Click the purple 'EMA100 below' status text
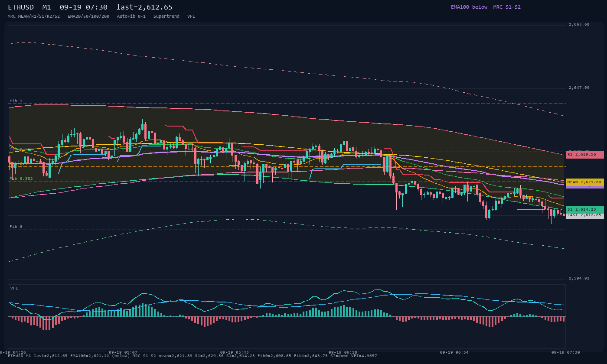The height and width of the screenshot is (364, 607). click(469, 7)
